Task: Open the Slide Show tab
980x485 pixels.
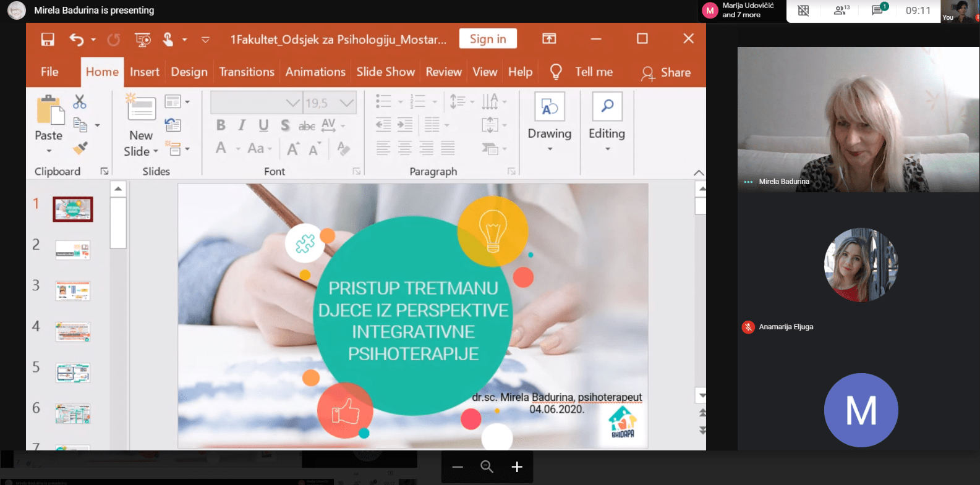Action: click(385, 72)
